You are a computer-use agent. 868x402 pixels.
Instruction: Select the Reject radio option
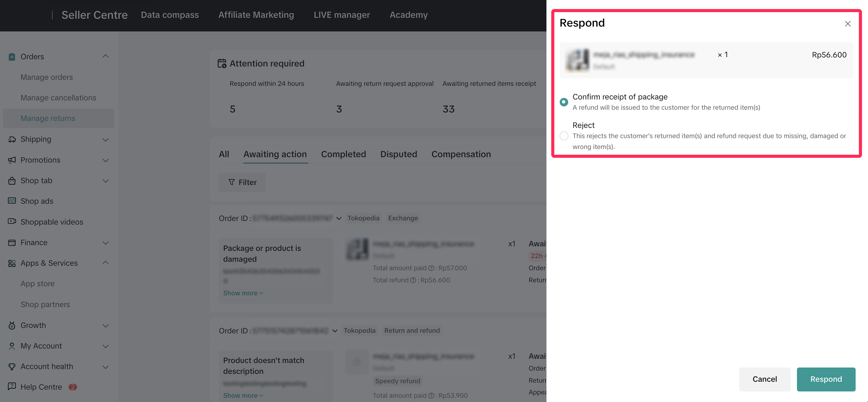[x=564, y=136]
